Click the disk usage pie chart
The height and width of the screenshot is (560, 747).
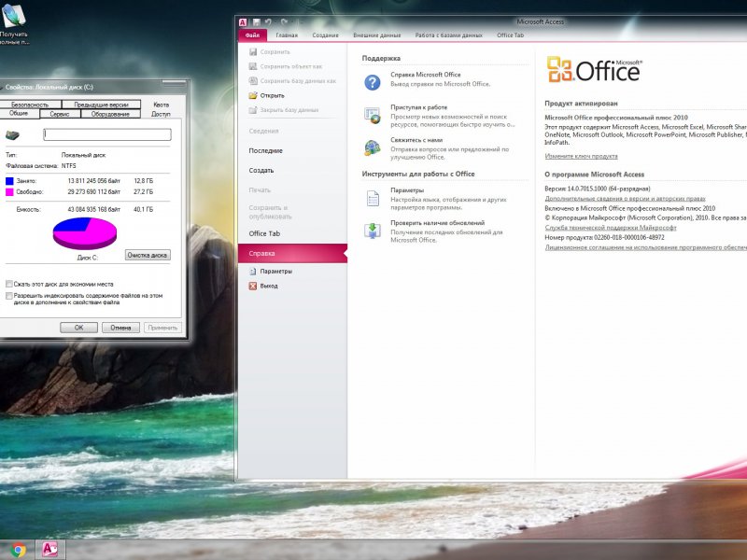[85, 232]
